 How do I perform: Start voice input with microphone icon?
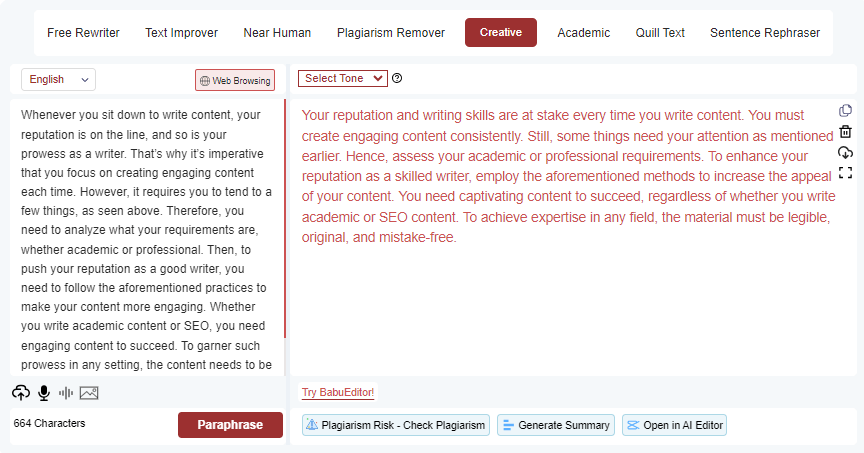44,392
